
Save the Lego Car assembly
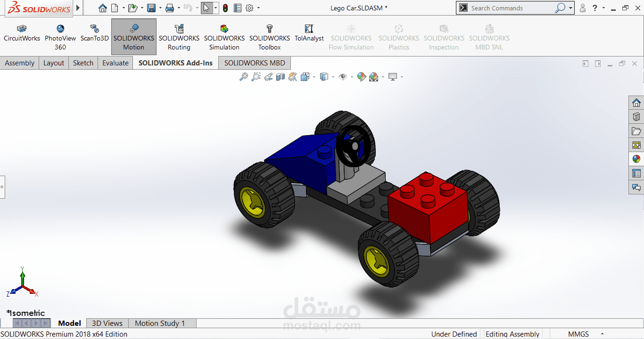click(151, 8)
